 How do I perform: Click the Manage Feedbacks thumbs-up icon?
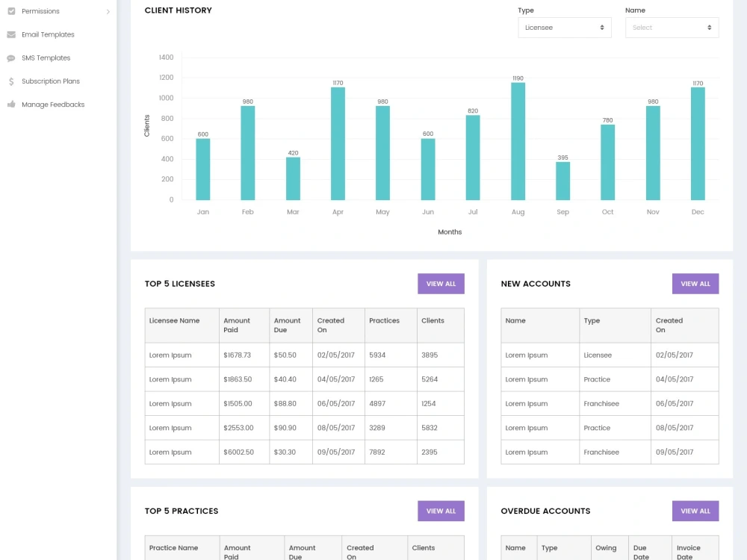11,105
